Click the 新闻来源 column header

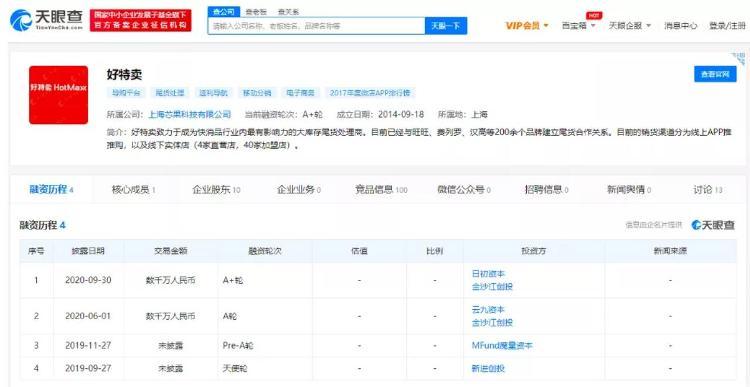click(x=670, y=251)
